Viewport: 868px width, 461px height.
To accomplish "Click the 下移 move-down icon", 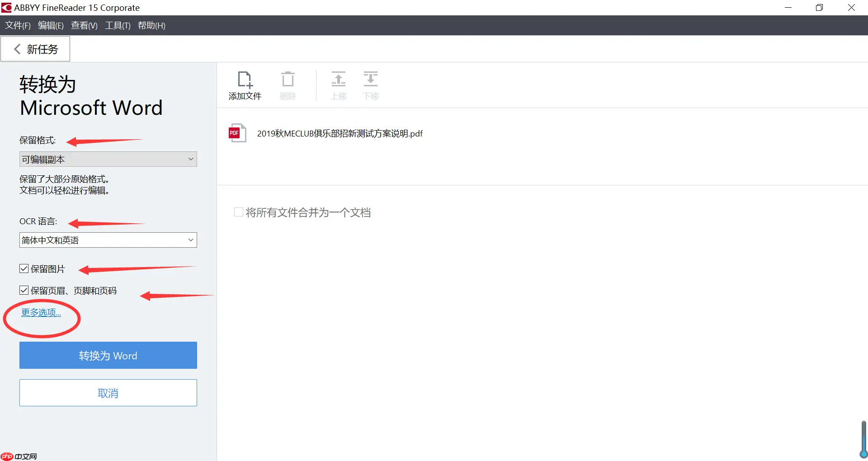I will pyautogui.click(x=370, y=85).
